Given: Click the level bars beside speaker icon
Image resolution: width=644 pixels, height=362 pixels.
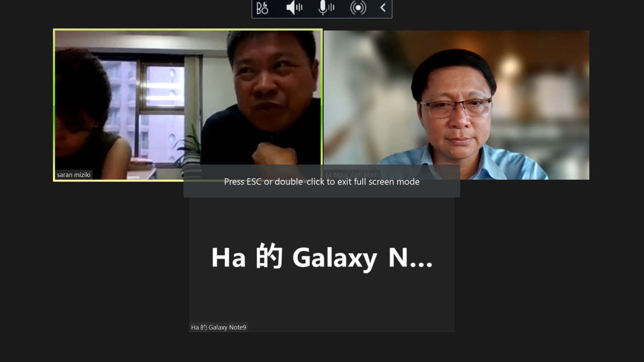Looking at the screenshot, I should coord(300,8).
